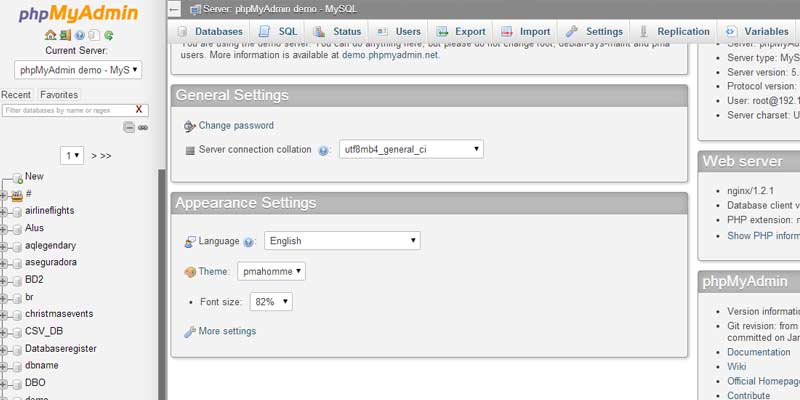800x400 pixels.
Task: Click the More settings link
Action: click(228, 331)
